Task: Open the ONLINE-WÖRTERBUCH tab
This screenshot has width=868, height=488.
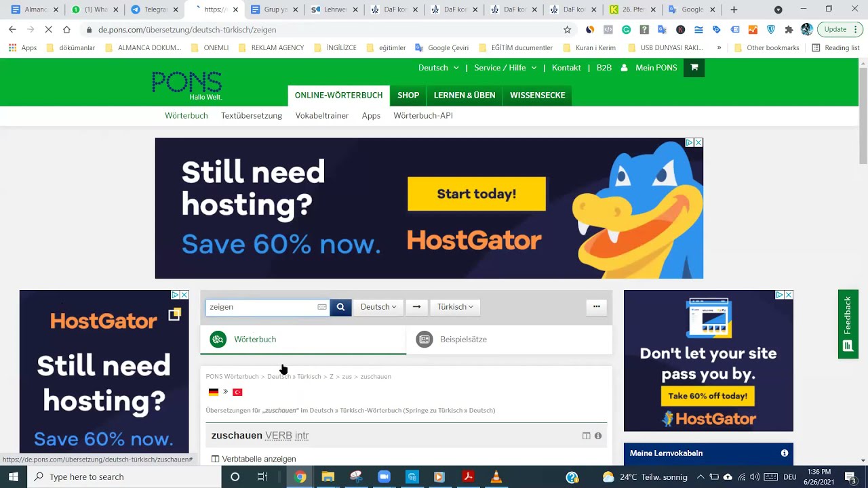Action: [x=338, y=96]
